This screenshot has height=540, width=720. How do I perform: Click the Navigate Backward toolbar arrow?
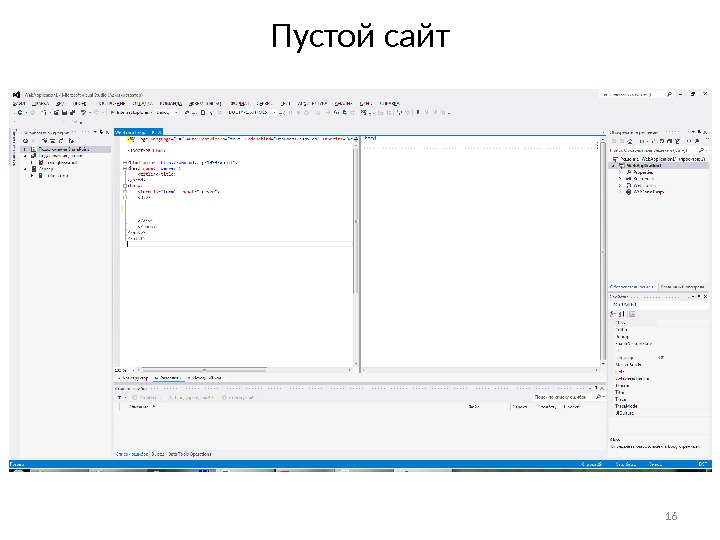click(19, 112)
